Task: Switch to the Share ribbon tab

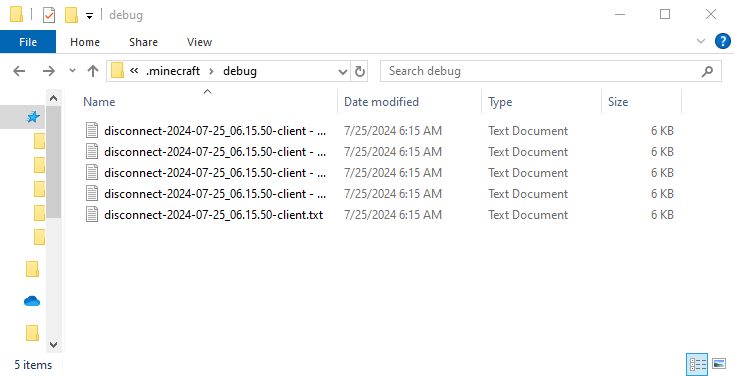Action: [143, 42]
